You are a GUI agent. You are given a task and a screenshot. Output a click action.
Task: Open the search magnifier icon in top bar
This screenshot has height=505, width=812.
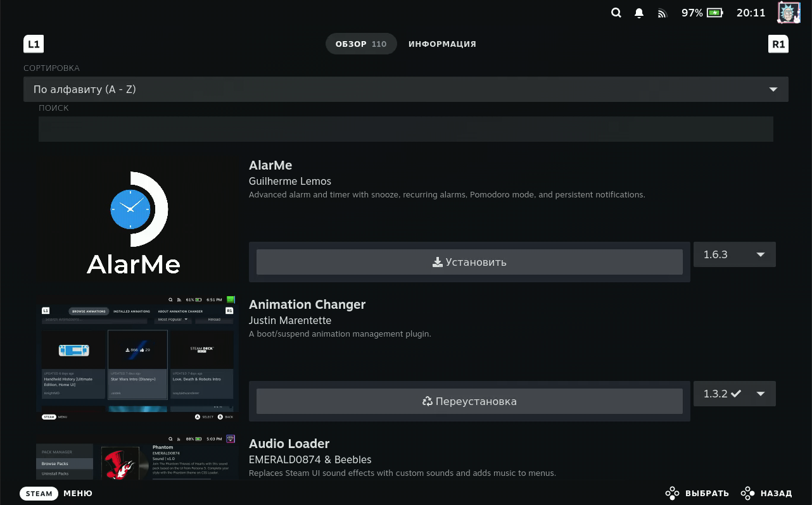(x=616, y=13)
